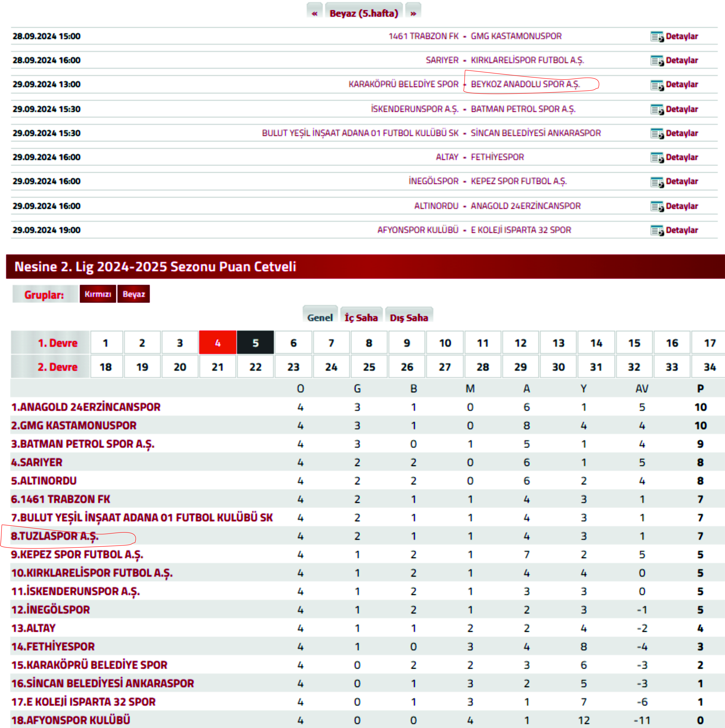
Task: Select week 18 in 2. Devre
Action: 106,367
